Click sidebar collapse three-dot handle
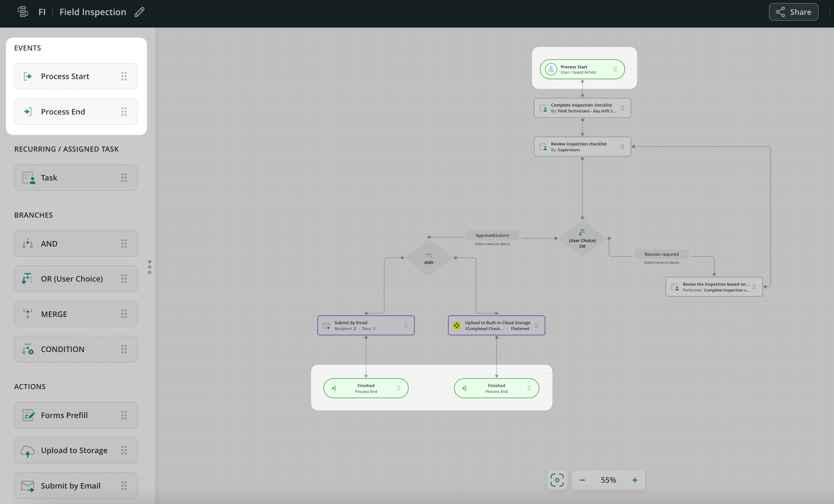Image resolution: width=834 pixels, height=504 pixels. pos(150,267)
